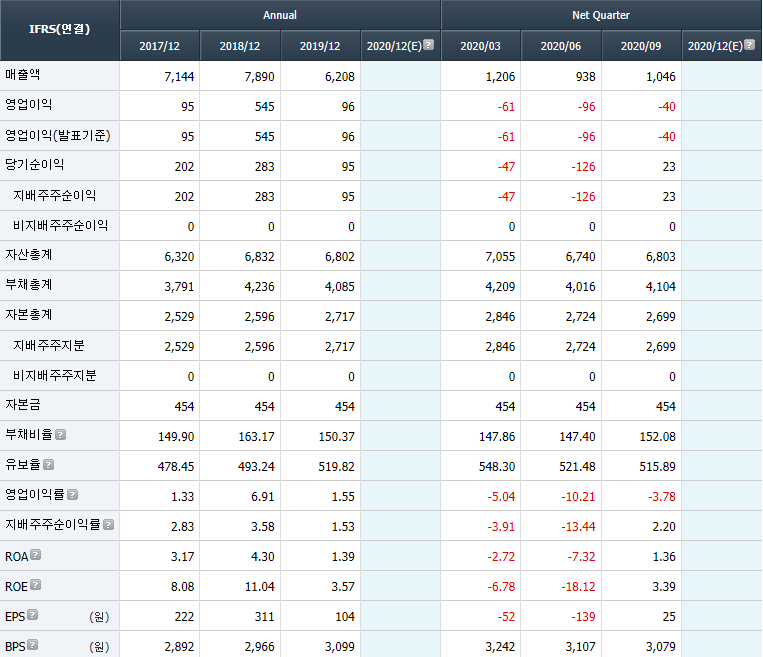Viewport: 763px width, 657px height.
Task: Select the 1,206 value under 2020/03
Action: 500,76
